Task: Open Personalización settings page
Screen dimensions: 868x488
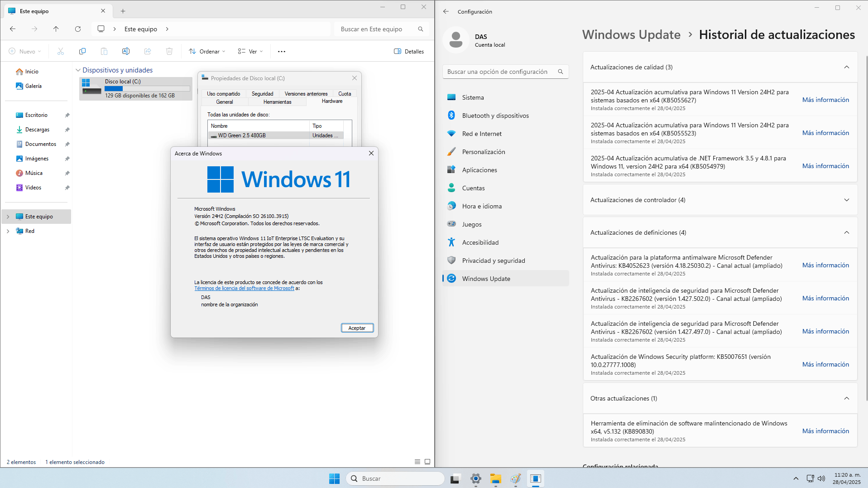Action: point(505,152)
